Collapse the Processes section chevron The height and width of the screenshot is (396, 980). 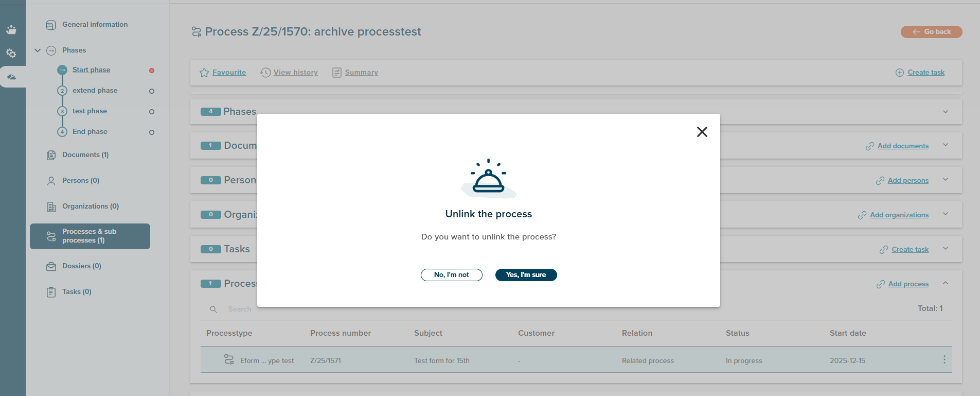pos(945,283)
